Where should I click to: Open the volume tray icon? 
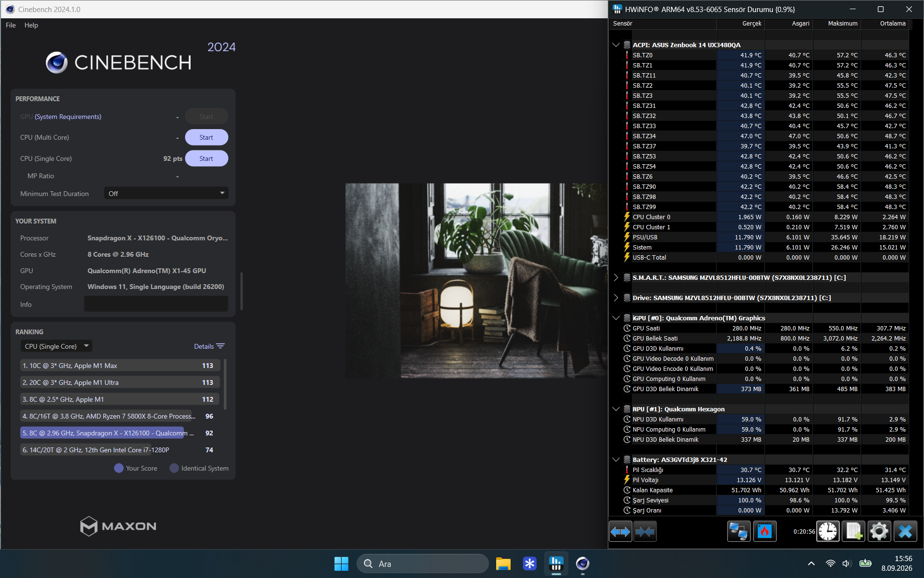(847, 564)
